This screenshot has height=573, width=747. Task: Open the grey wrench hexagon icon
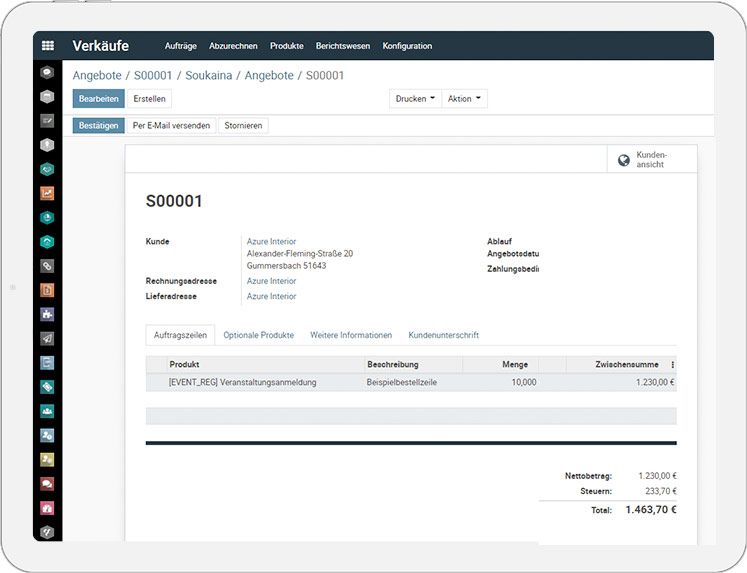[47, 532]
